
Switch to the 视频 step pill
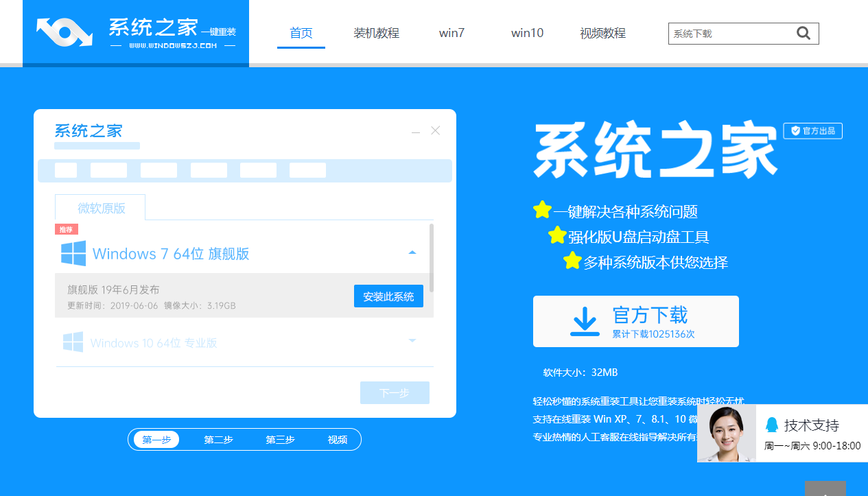[338, 440]
